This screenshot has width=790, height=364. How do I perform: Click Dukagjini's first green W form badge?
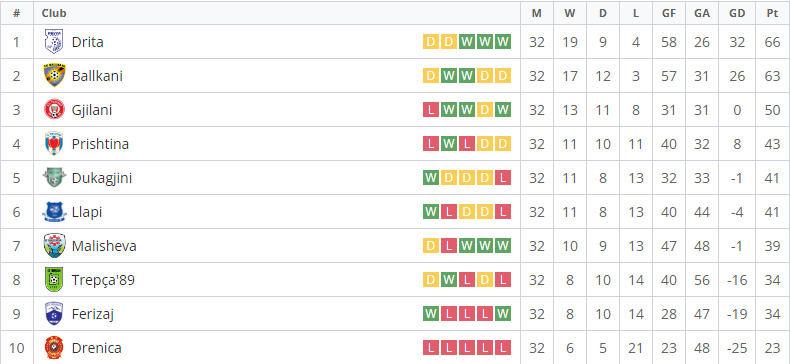coord(431,177)
